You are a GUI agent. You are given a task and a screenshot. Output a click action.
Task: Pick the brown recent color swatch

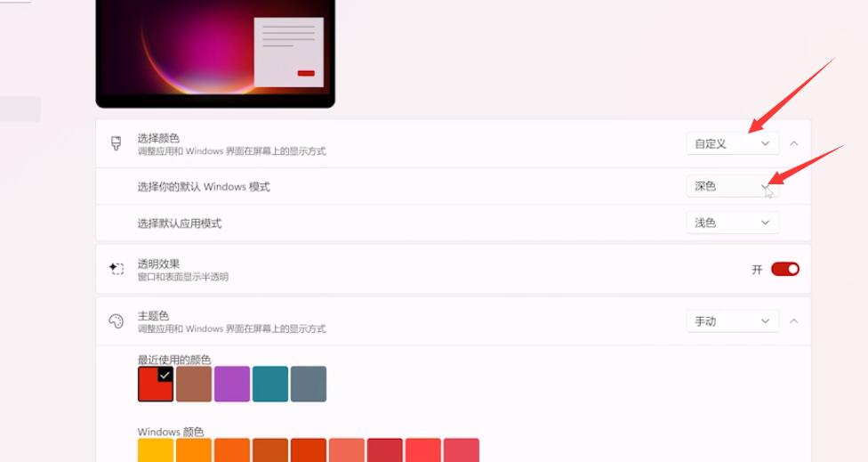(194, 384)
